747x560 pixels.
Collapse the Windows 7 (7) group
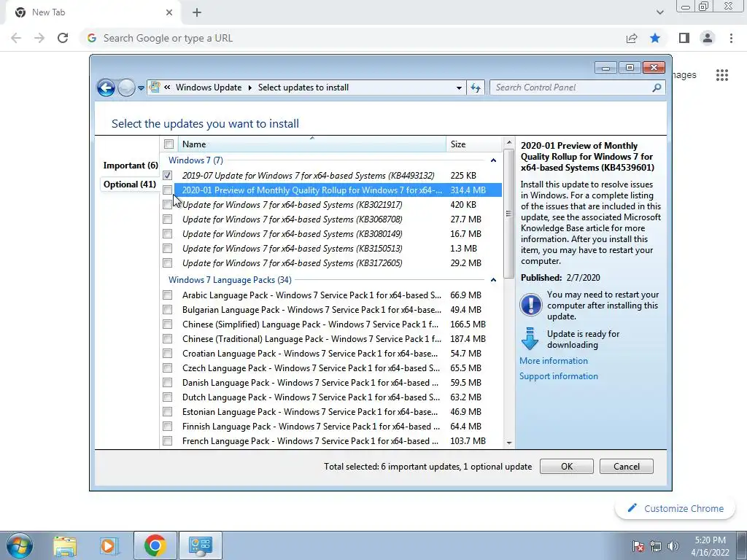tap(493, 160)
